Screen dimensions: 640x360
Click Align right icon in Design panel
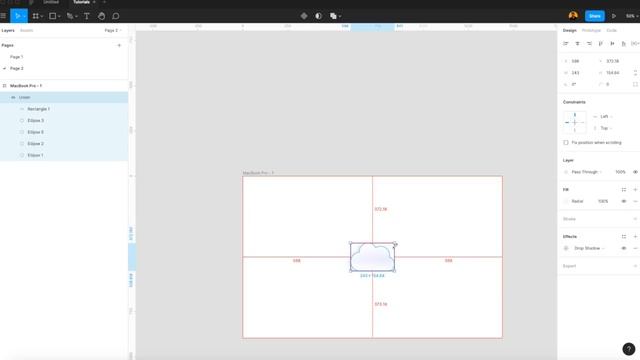tap(589, 43)
